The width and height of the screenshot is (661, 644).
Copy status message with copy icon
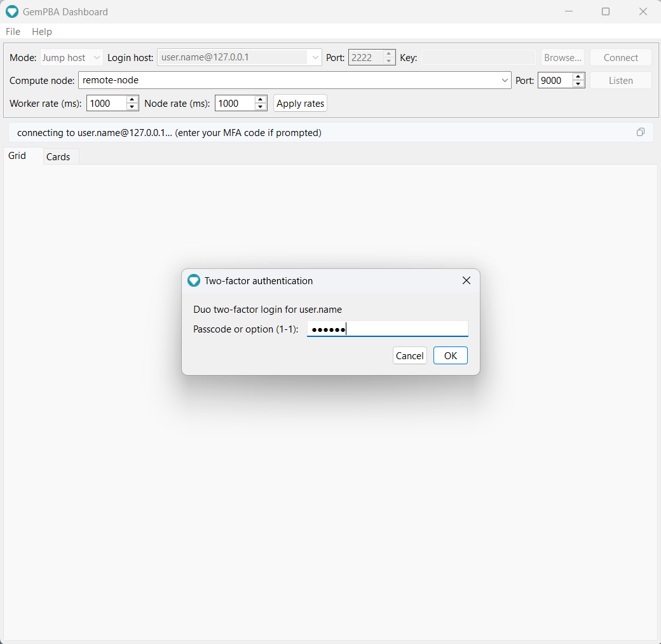(641, 132)
